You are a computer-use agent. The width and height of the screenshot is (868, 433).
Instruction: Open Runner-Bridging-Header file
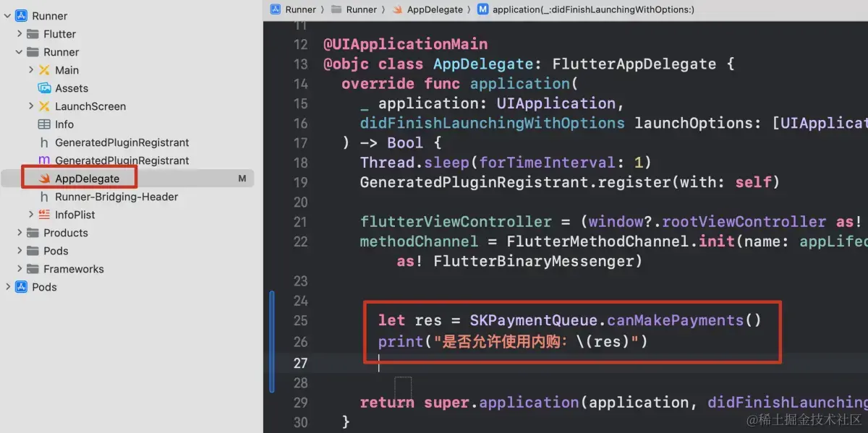[116, 197]
